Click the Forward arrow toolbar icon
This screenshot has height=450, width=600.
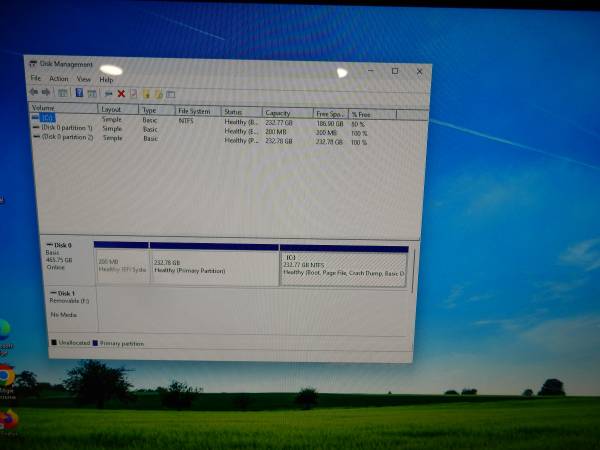pos(45,93)
